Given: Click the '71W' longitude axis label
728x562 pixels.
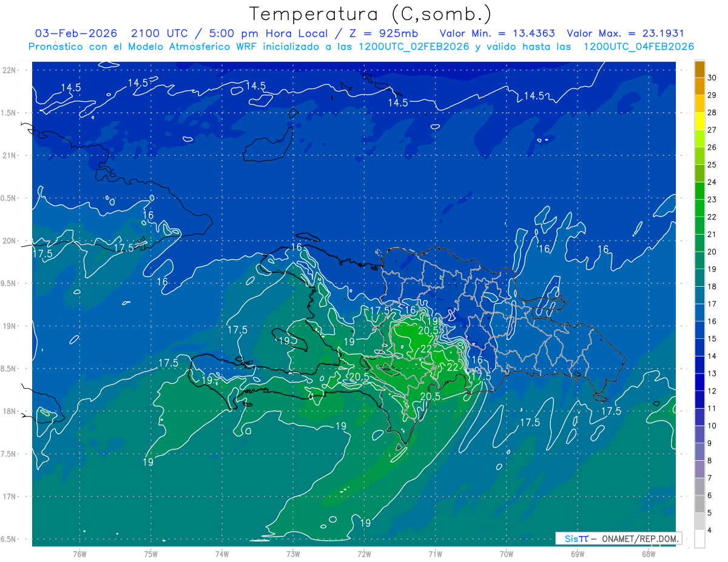Looking at the screenshot, I should point(435,555).
